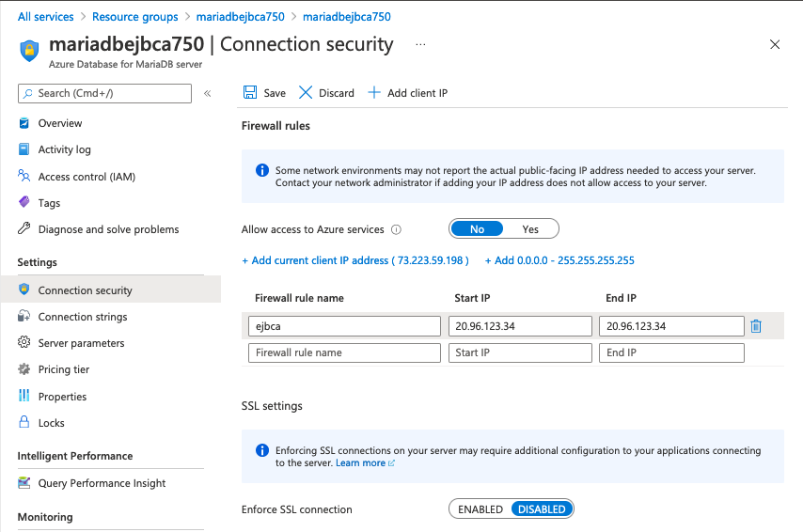Click the empty Firewall rule name field
803x532 pixels.
coord(344,352)
